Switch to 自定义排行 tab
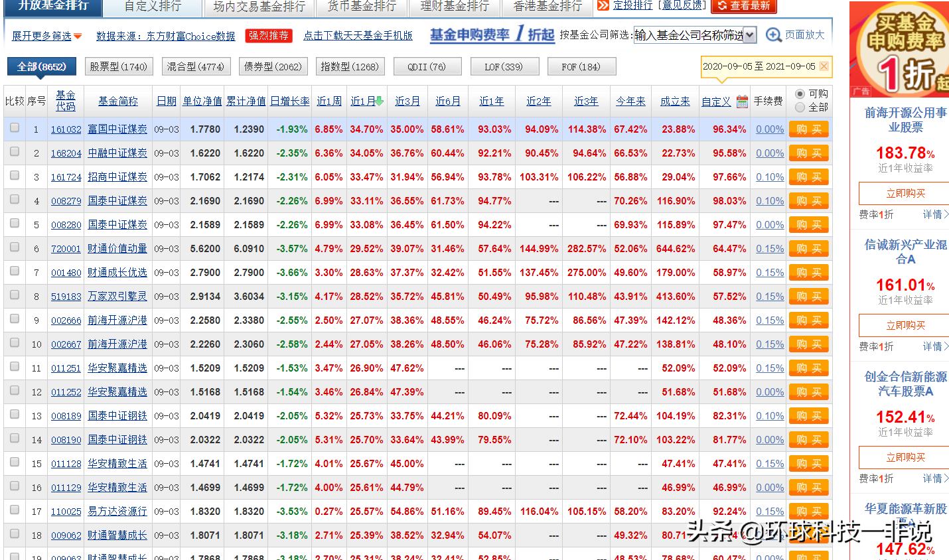Image resolution: width=949 pixels, height=560 pixels. (153, 7)
